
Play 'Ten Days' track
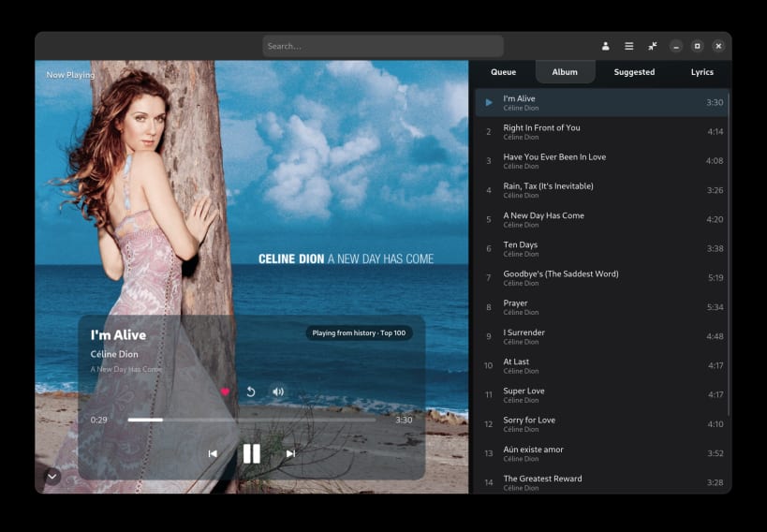(602, 248)
